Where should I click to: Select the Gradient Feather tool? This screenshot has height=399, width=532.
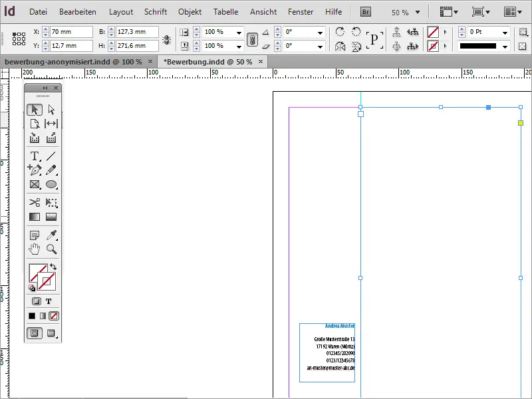click(51, 217)
